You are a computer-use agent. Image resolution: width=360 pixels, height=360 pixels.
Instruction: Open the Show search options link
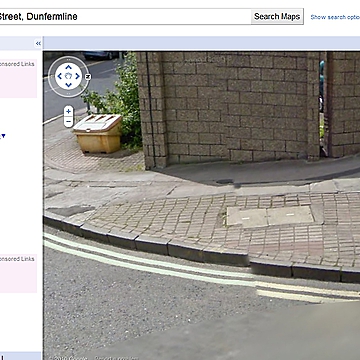(x=335, y=17)
